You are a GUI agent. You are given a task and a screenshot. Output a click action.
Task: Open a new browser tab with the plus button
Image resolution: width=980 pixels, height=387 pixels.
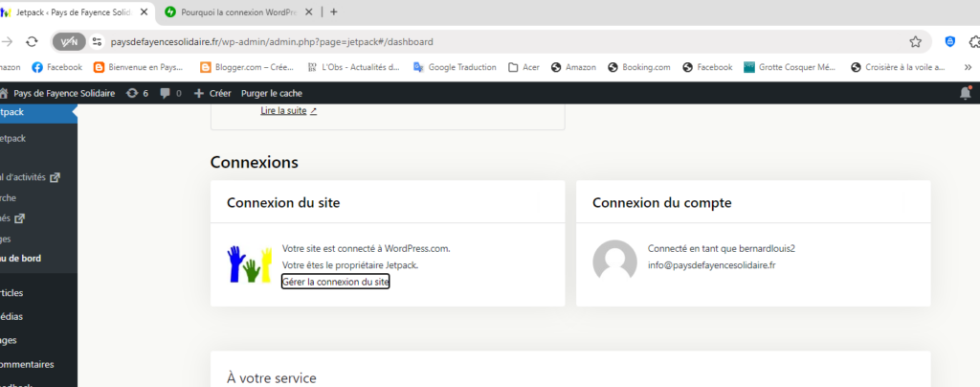pos(333,11)
